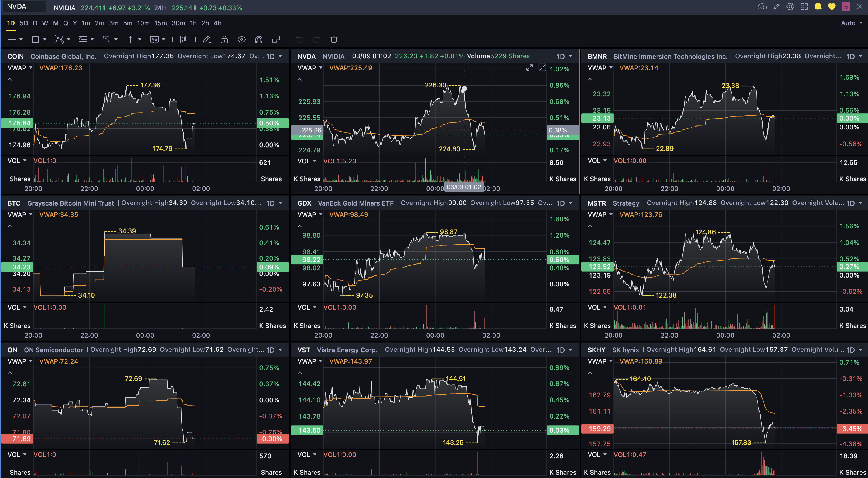Toggle the magnet snap mode
This screenshot has width=868, height=478.
(x=259, y=39)
